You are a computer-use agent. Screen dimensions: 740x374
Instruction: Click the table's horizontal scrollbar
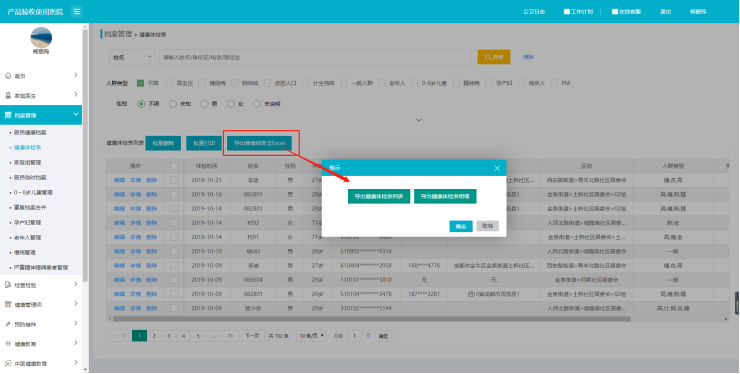[371, 319]
